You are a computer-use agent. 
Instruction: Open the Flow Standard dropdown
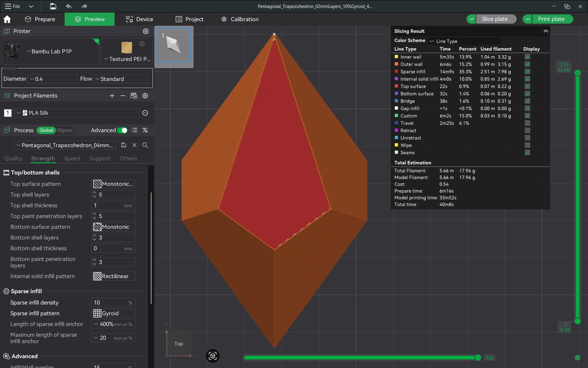121,79
